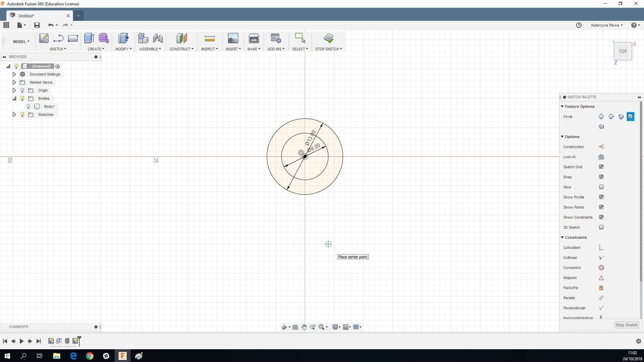Image resolution: width=644 pixels, height=362 pixels.
Task: Open the MODIFY menu
Action: [123, 49]
